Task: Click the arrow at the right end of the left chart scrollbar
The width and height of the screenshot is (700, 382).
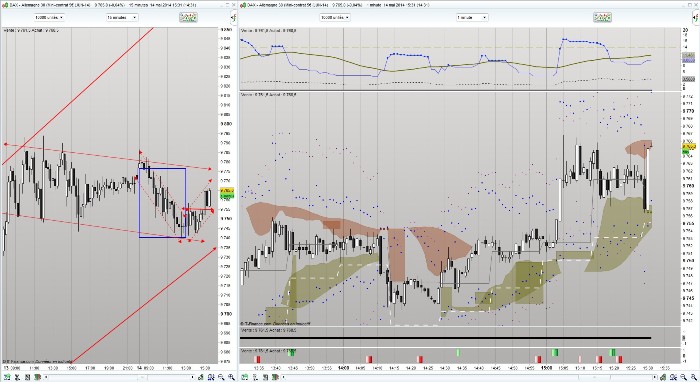Action: [192, 377]
